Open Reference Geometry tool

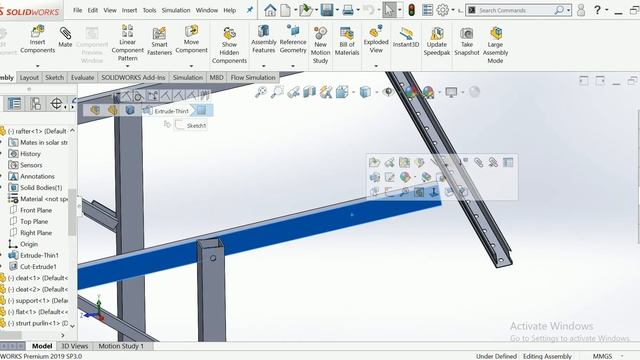293,39
